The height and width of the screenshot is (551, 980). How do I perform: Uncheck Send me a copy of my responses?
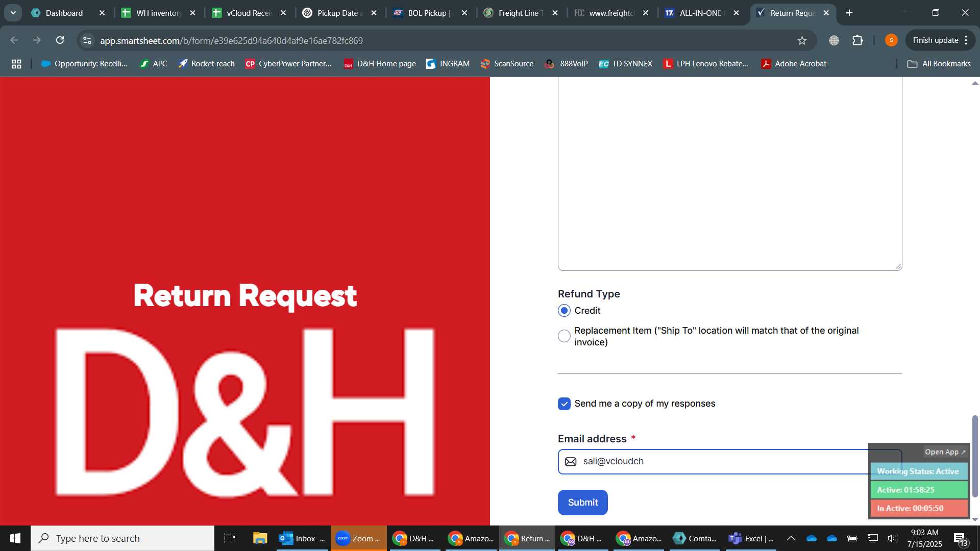coord(564,404)
